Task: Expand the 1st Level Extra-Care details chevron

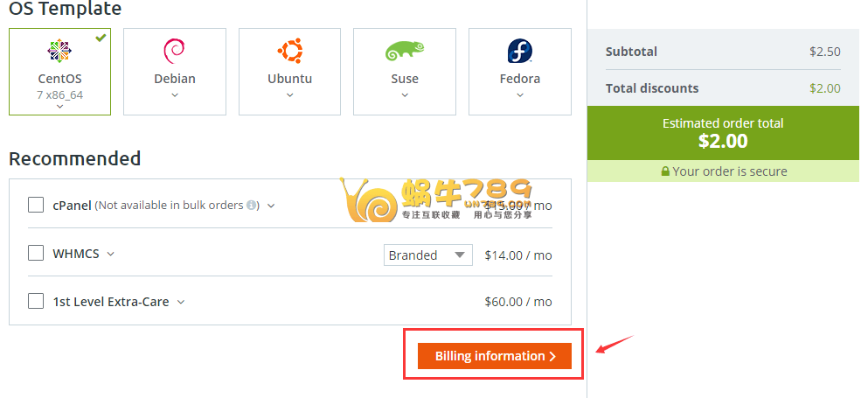Action: [x=181, y=302]
